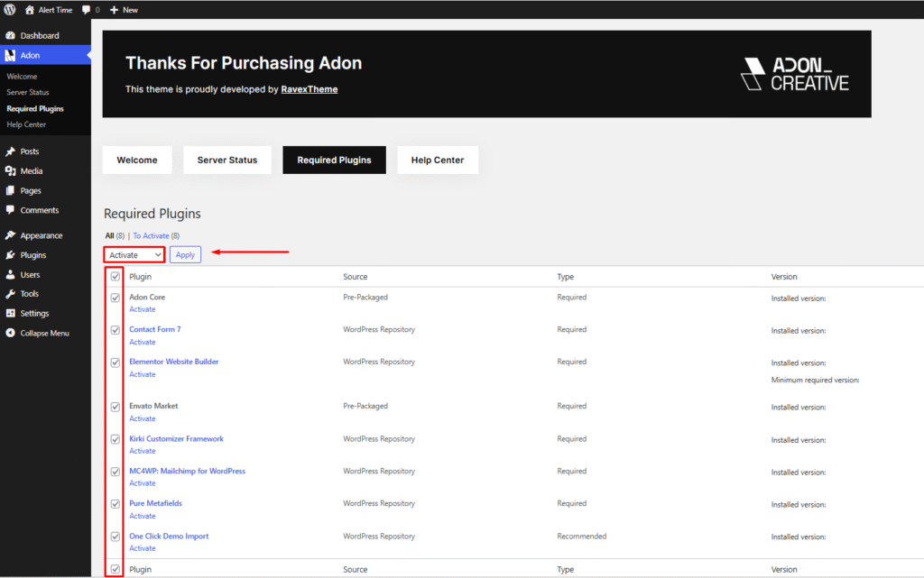The width and height of the screenshot is (924, 578).
Task: Switch to the Server Status tab
Action: click(x=227, y=161)
